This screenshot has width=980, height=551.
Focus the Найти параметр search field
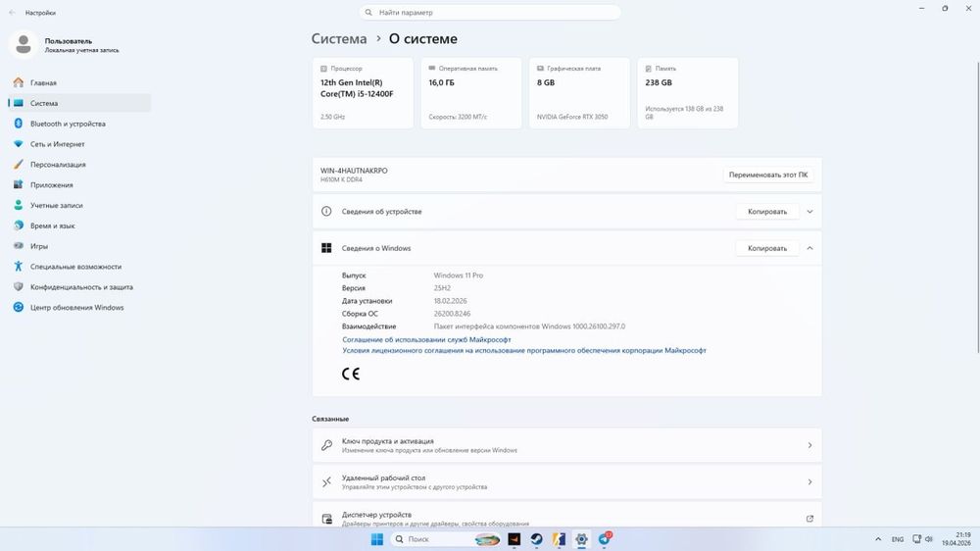490,13
